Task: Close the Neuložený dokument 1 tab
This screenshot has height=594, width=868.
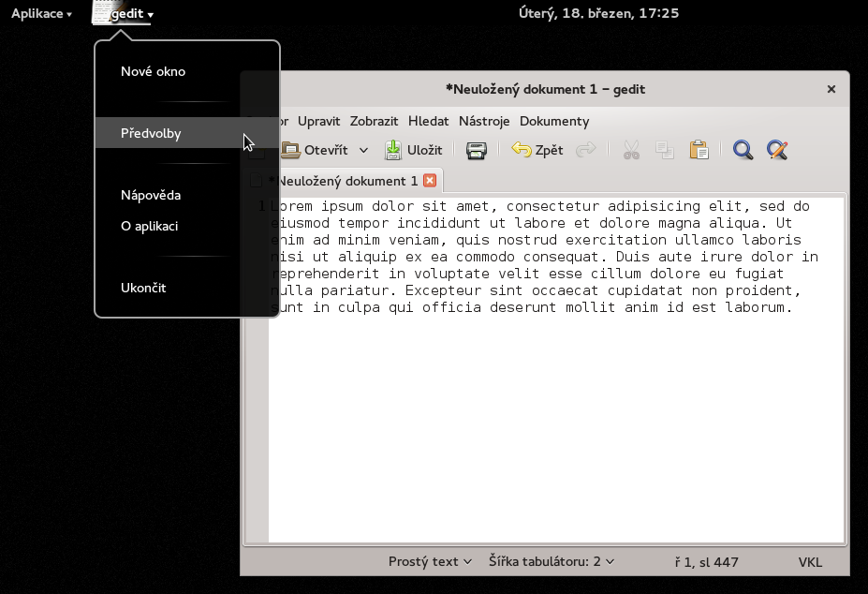Action: point(430,181)
